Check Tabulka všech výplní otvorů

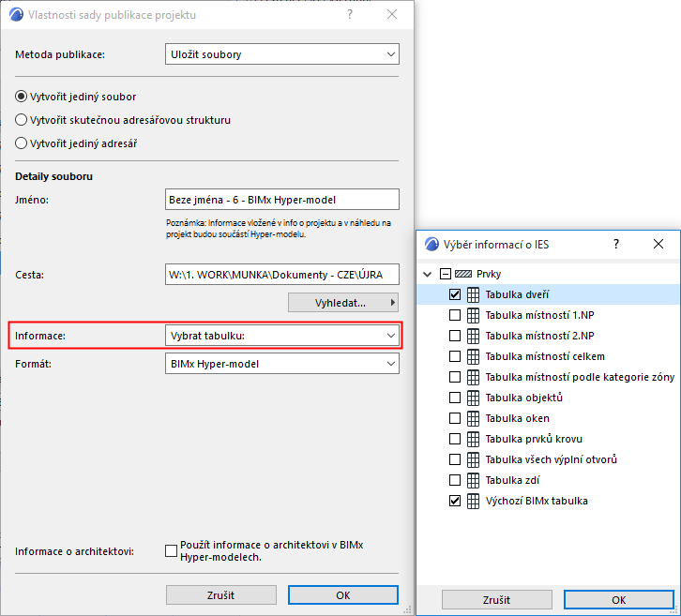click(455, 459)
